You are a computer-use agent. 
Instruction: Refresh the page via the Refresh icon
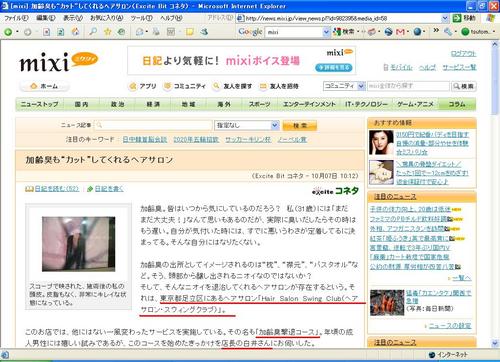click(61, 32)
